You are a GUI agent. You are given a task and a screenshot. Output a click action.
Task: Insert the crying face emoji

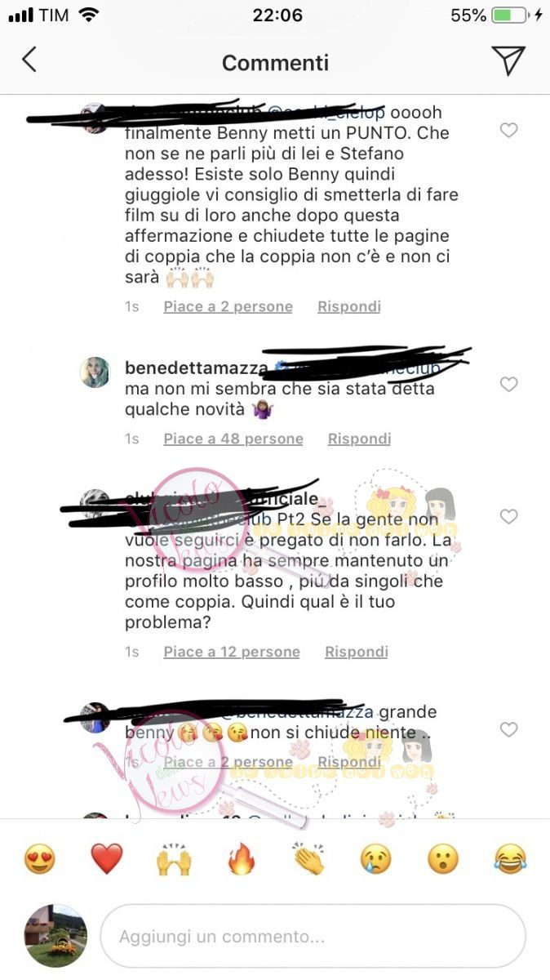(x=376, y=859)
